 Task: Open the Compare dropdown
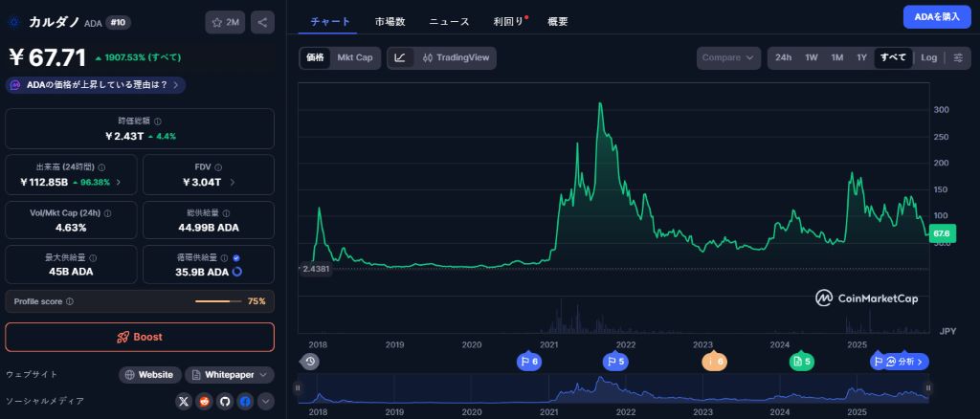(728, 58)
